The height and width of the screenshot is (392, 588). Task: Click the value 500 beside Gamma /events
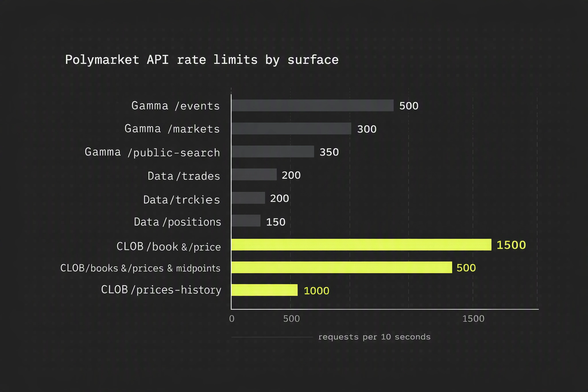(x=409, y=106)
